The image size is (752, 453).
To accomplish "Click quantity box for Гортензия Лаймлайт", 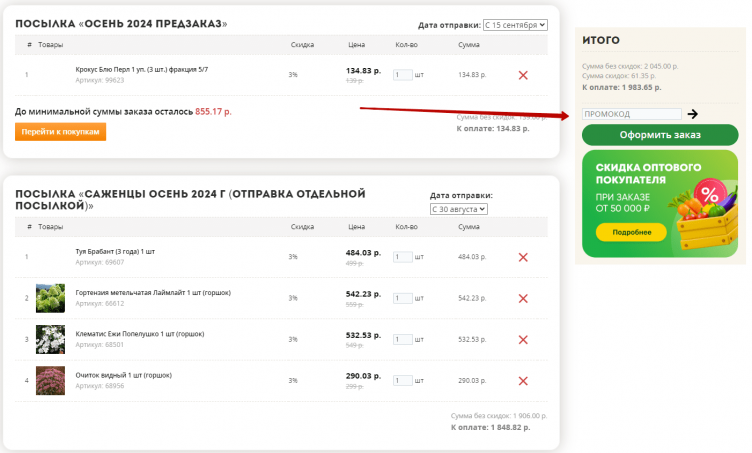I will click(x=403, y=298).
